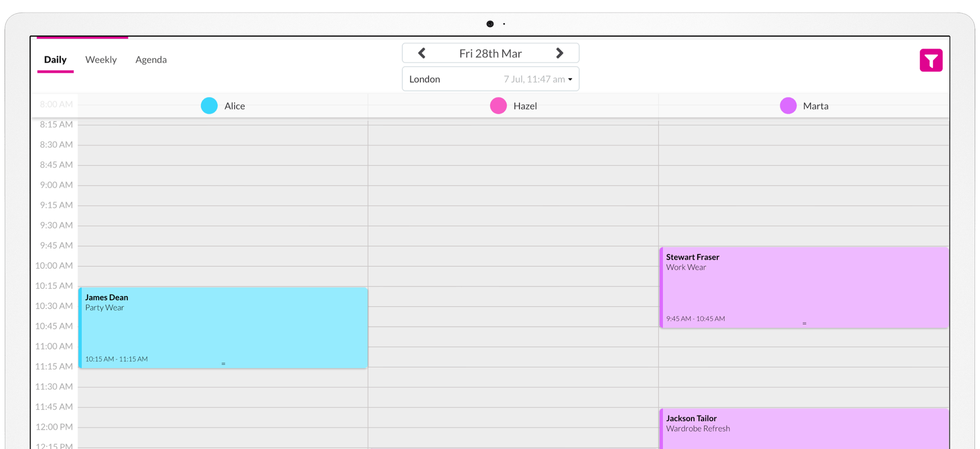This screenshot has width=980, height=449.
Task: Toggle Hazel's pink staff dot
Action: click(x=498, y=105)
